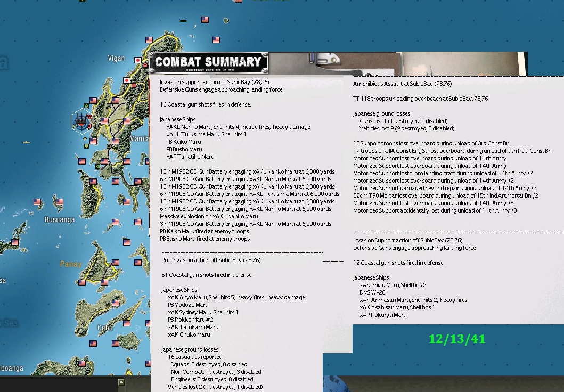Viewport: 564px width, 392px height.
Task: Click the red X unit marker below the lower Japanese flag
Action: [134, 86]
